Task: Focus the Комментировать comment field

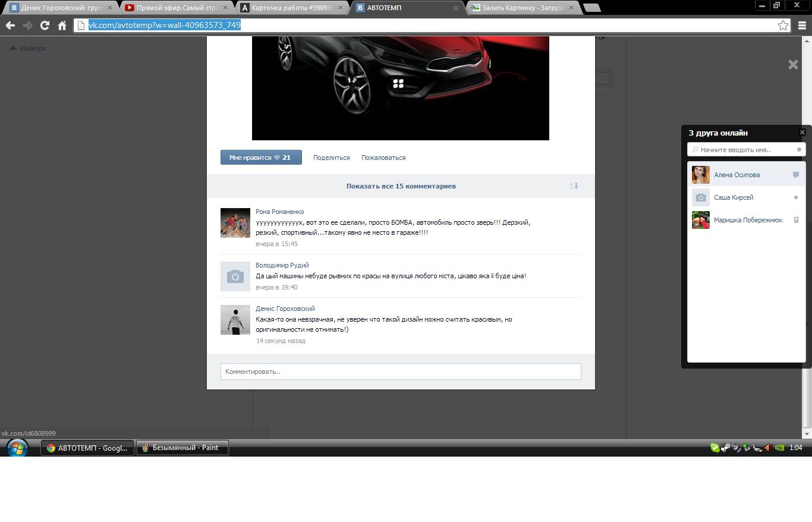Action: 401,372
